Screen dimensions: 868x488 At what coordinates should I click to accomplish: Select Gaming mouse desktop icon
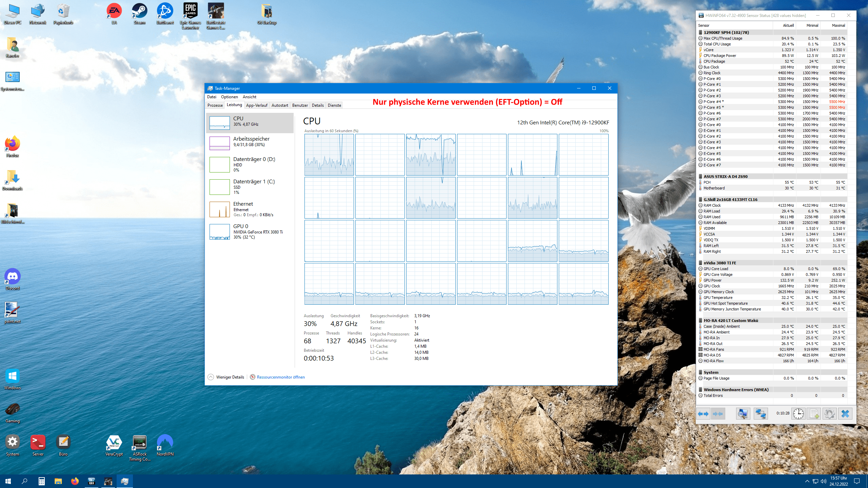(x=13, y=412)
